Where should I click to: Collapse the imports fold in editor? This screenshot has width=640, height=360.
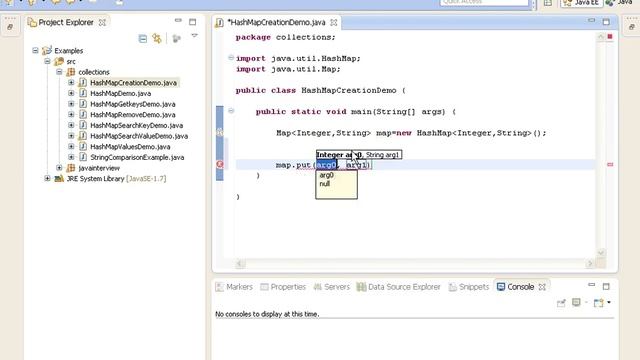(x=231, y=58)
